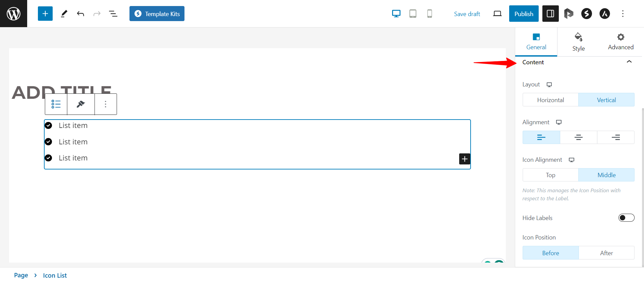Click the Publish button
Viewport: 644px width, 283px height.
point(524,14)
